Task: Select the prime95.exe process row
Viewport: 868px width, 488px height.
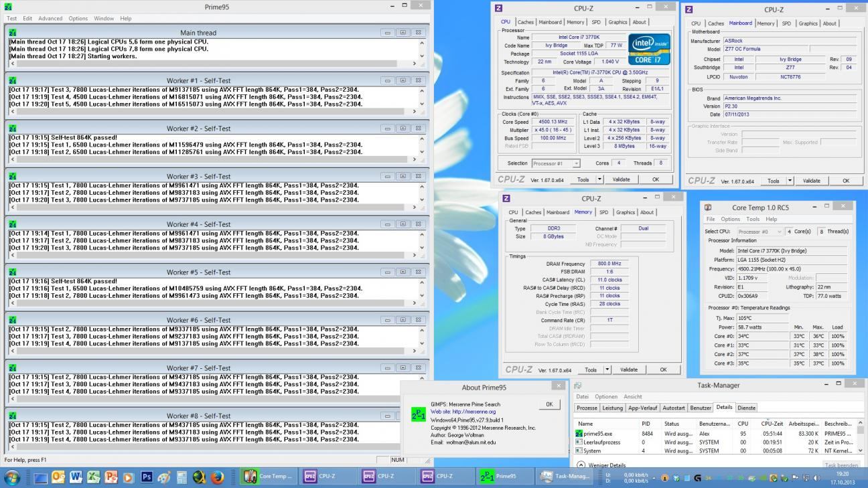Action: pos(715,434)
